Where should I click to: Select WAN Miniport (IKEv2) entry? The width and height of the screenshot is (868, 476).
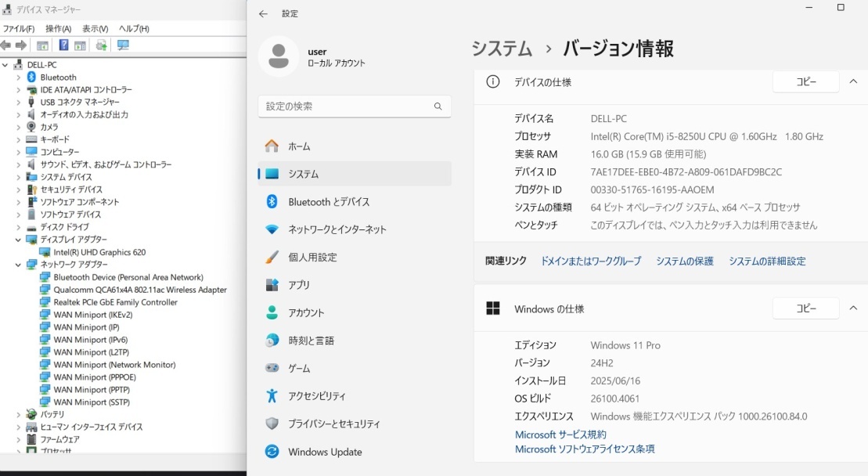(x=93, y=315)
